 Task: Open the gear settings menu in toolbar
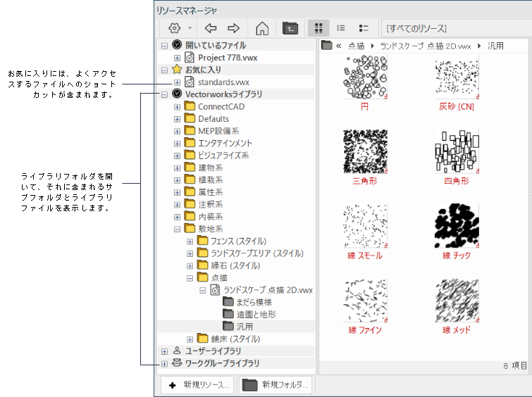[175, 28]
